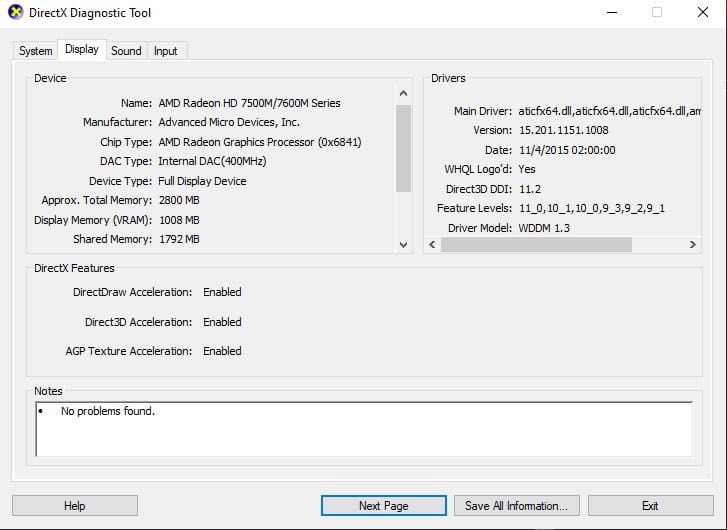Click the '1792 MB' shared memory value
Screen dimensions: 727x530
tap(179, 239)
